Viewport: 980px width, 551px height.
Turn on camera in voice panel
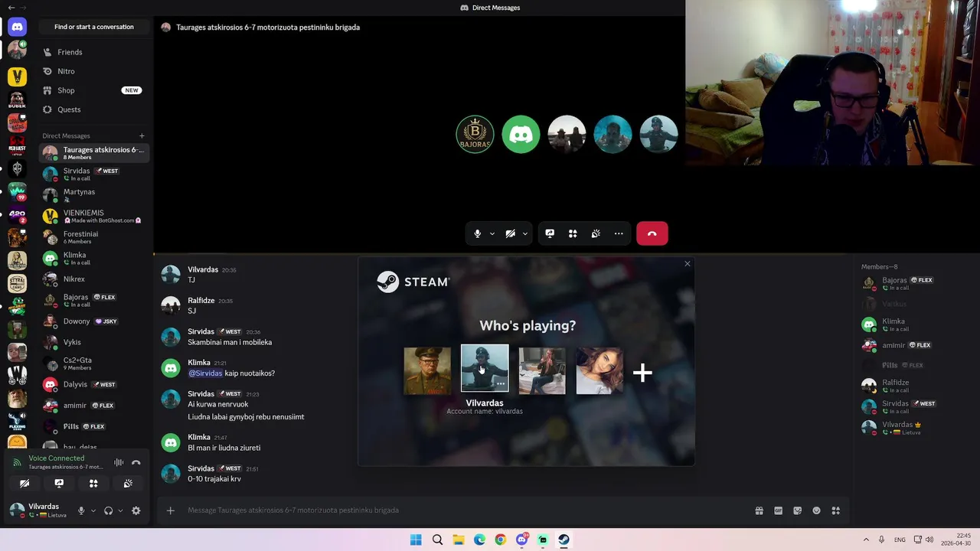(24, 484)
